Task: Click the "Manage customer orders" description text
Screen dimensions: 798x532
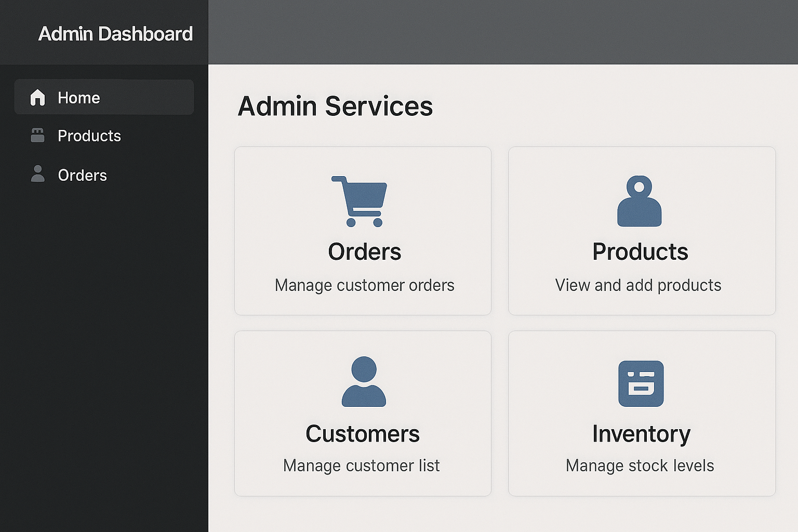Action: 364,285
